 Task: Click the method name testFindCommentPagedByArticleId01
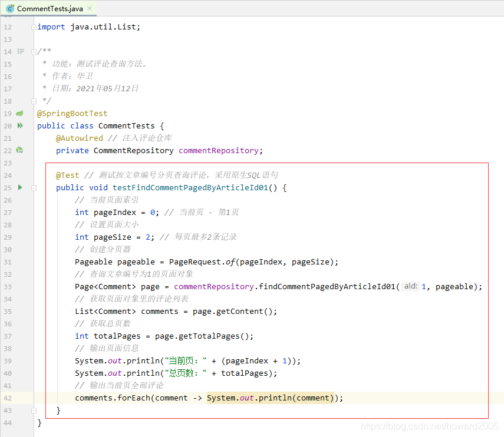(190, 188)
